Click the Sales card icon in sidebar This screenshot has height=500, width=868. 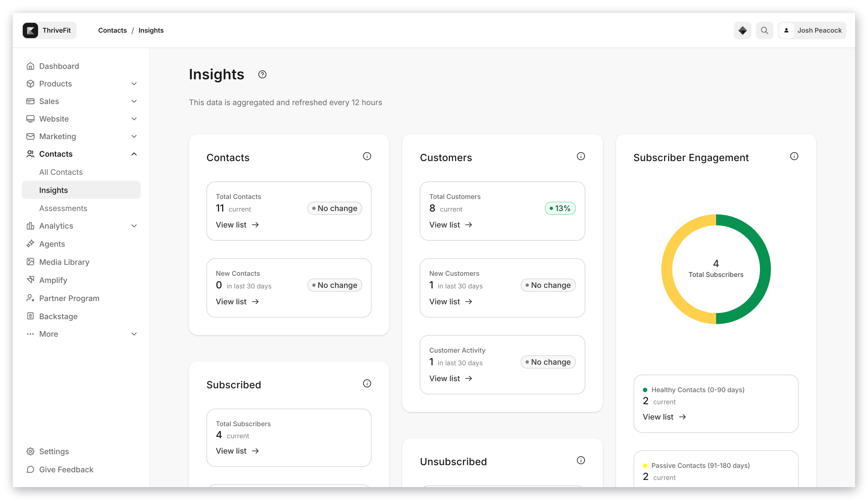[30, 101]
